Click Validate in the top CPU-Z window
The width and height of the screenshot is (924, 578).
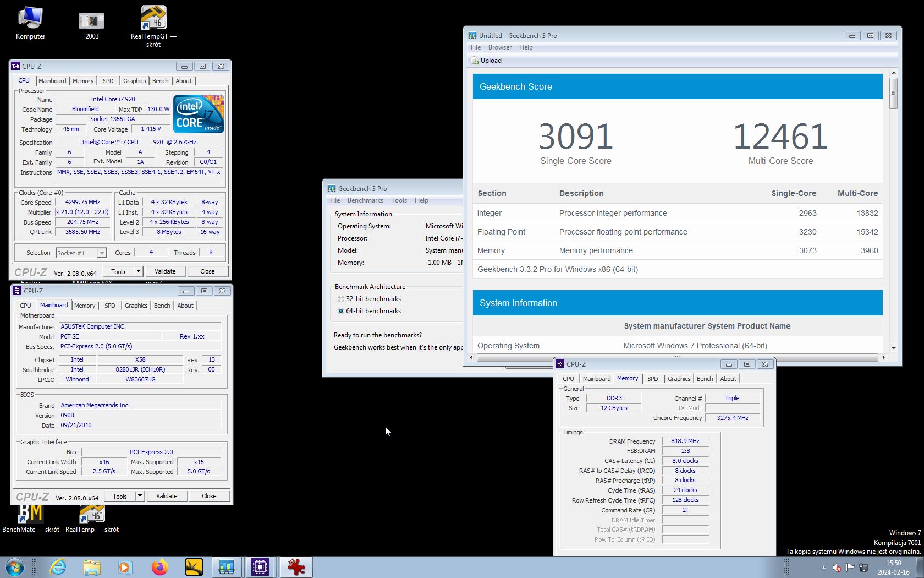[165, 271]
